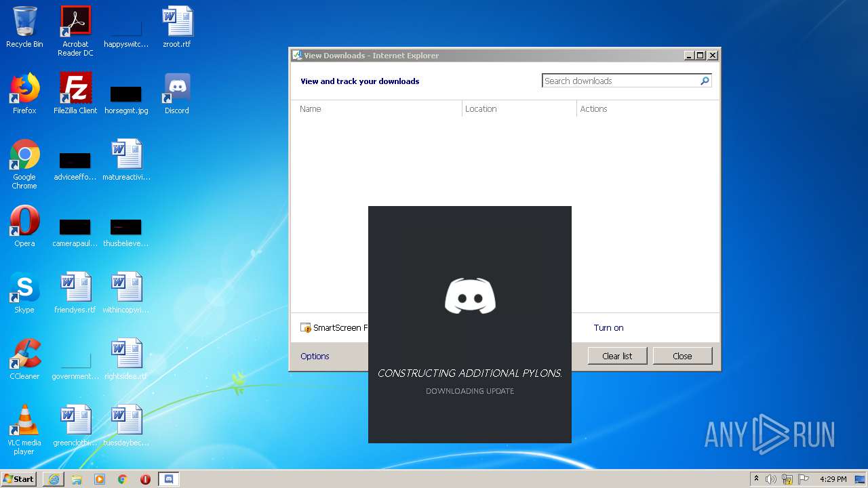
Task: Open the tuesdaybec... Word document
Action: [x=126, y=426]
